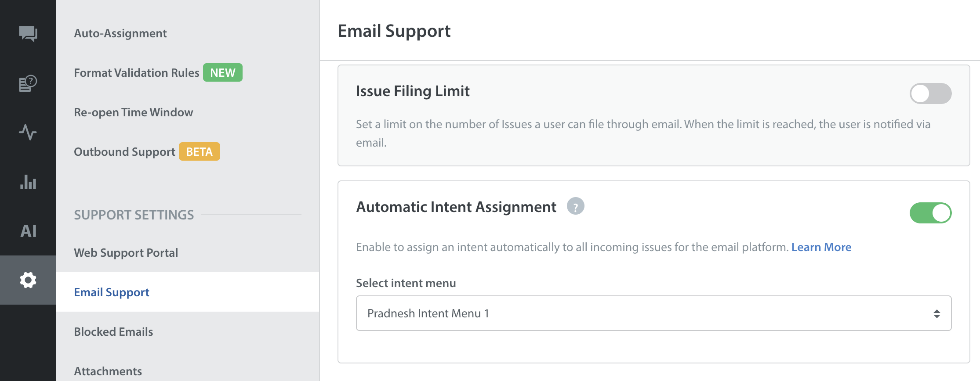The image size is (980, 381).
Task: Select Attachments in support settings
Action: (108, 371)
